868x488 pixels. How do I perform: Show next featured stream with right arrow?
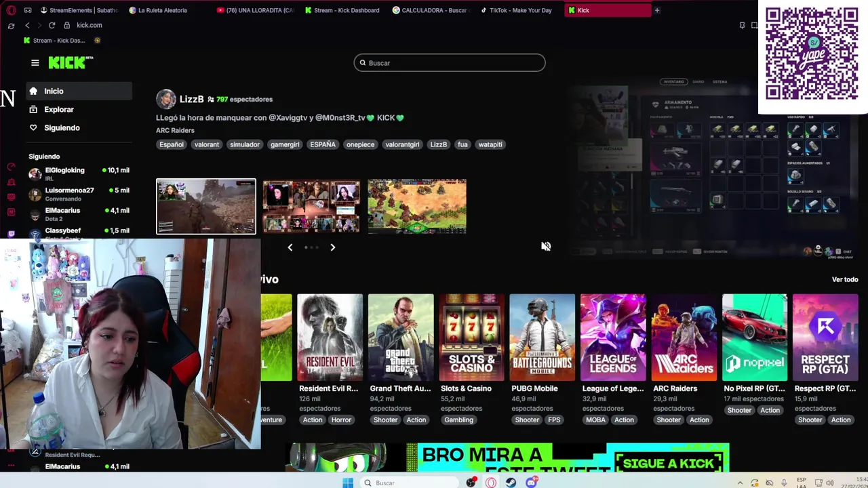click(332, 247)
